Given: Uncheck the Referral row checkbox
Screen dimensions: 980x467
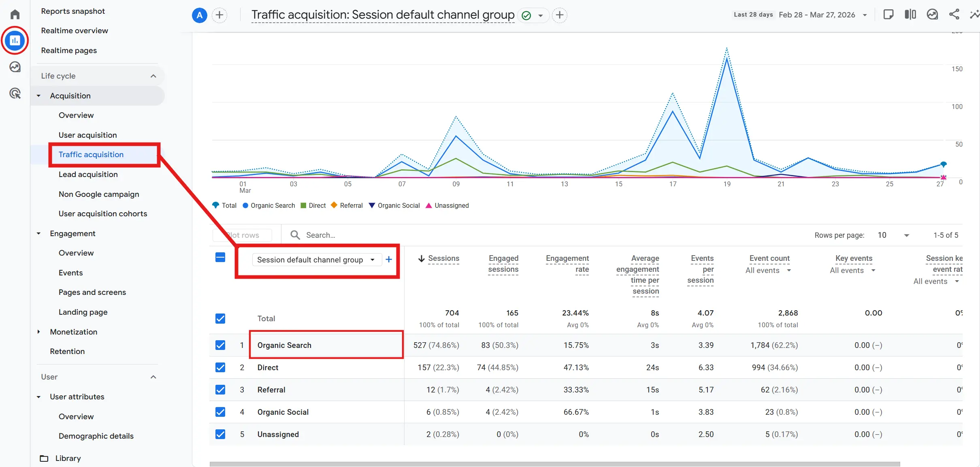Looking at the screenshot, I should pos(220,390).
